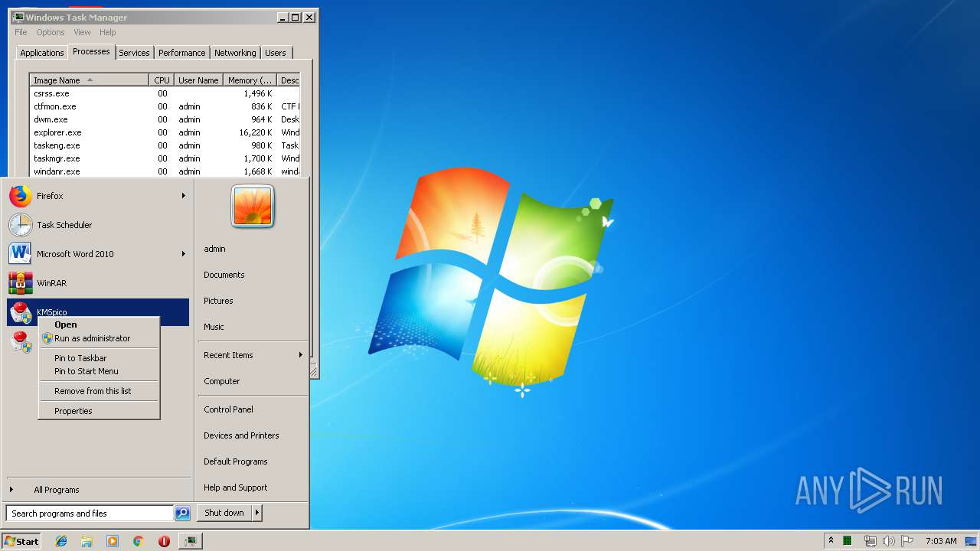Open Task Manager Options menu

[x=51, y=32]
